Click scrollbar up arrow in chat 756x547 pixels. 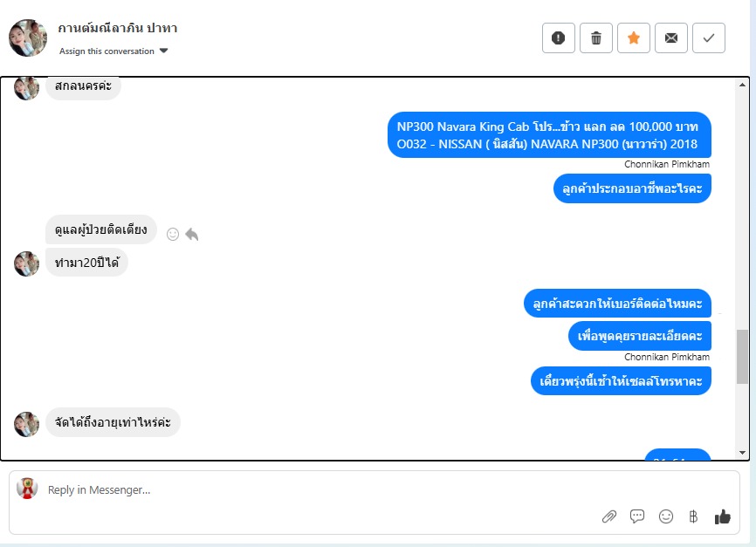click(x=742, y=85)
